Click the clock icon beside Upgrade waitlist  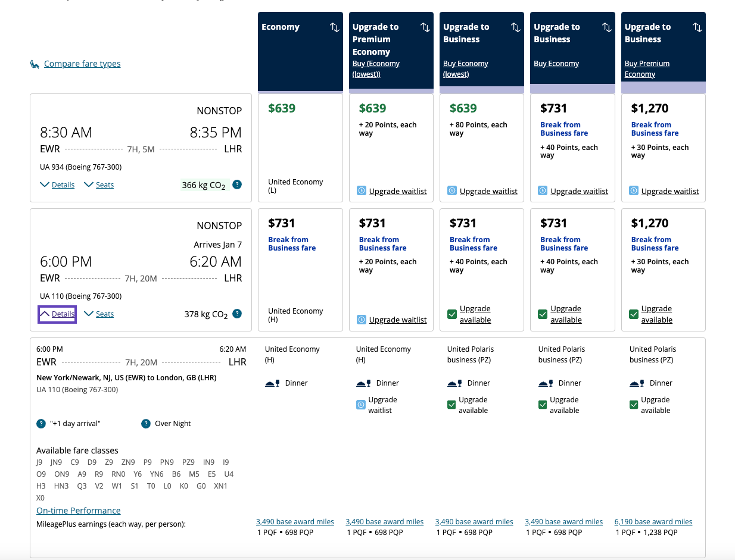pos(362,191)
